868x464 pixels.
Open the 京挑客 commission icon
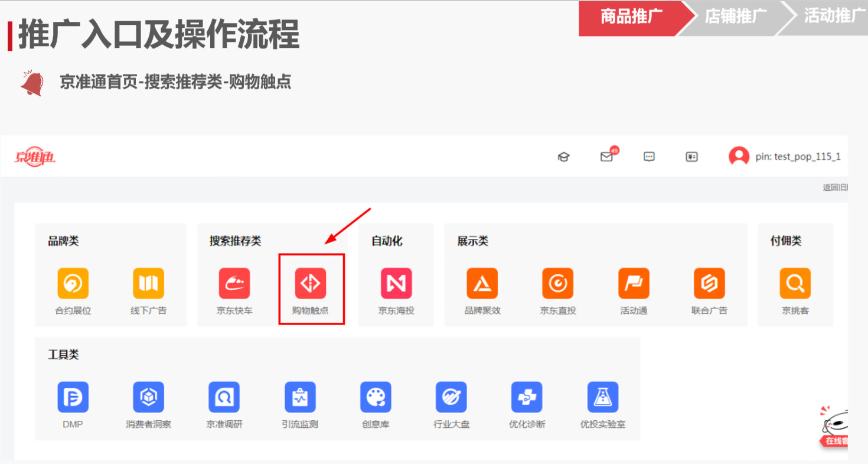click(x=795, y=284)
